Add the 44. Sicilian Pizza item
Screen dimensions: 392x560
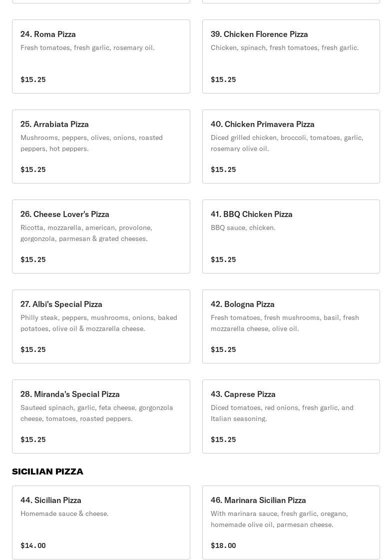(101, 522)
